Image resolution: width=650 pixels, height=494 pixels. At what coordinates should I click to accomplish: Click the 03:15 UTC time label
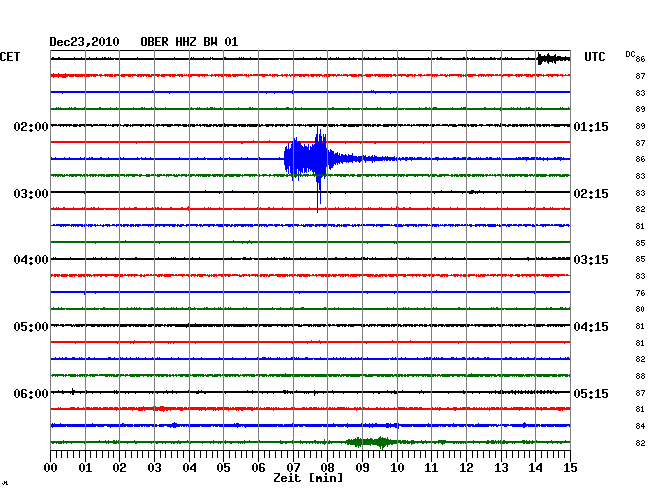coord(591,260)
